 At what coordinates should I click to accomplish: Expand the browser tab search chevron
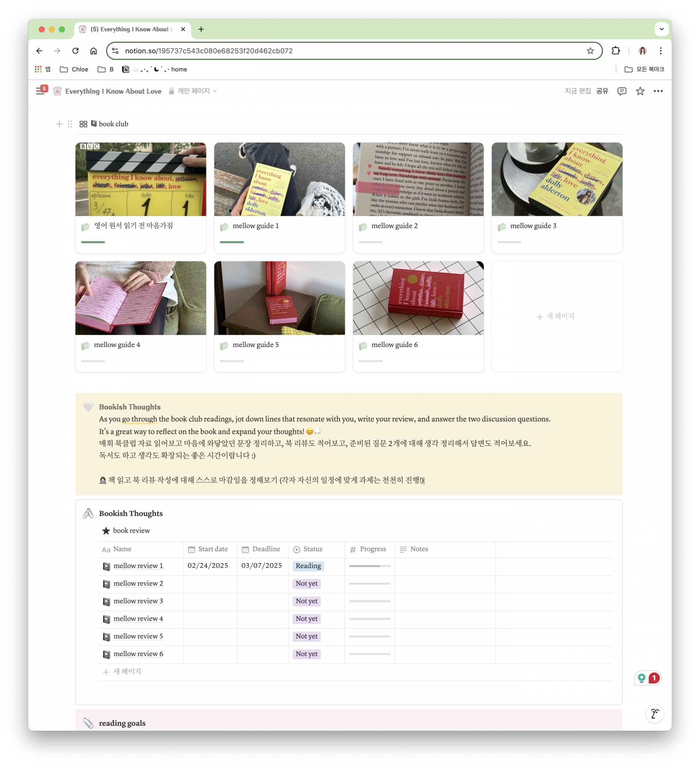661,29
